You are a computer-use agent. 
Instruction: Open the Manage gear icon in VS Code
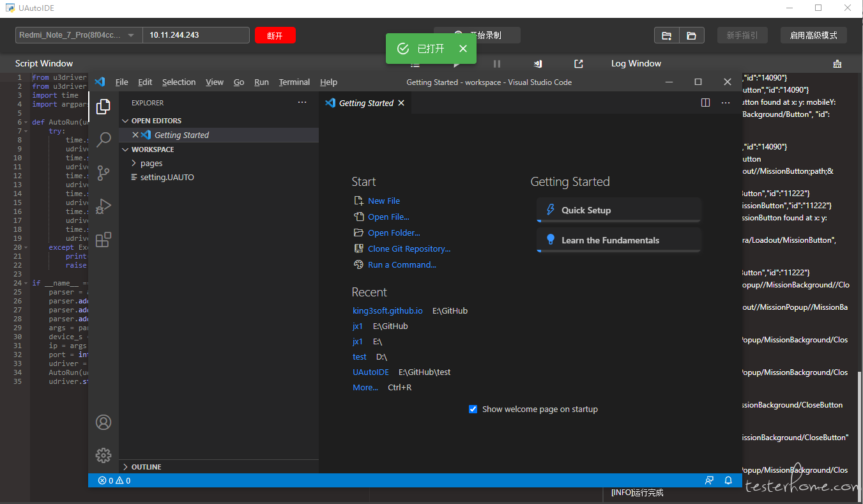103,455
